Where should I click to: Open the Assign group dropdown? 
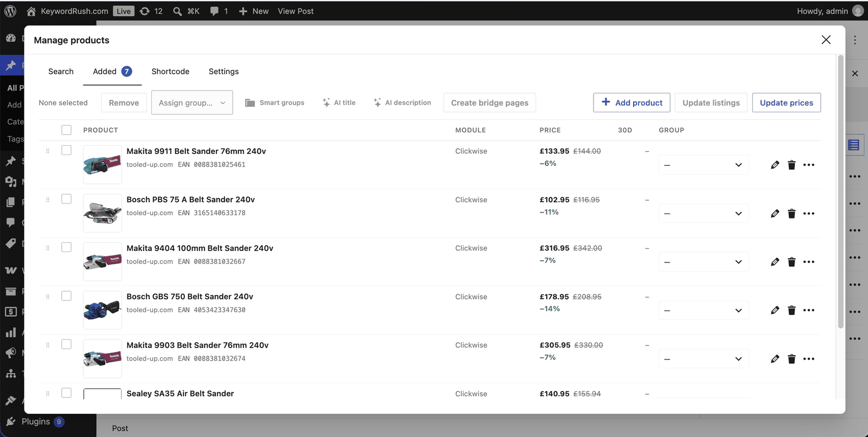[192, 102]
